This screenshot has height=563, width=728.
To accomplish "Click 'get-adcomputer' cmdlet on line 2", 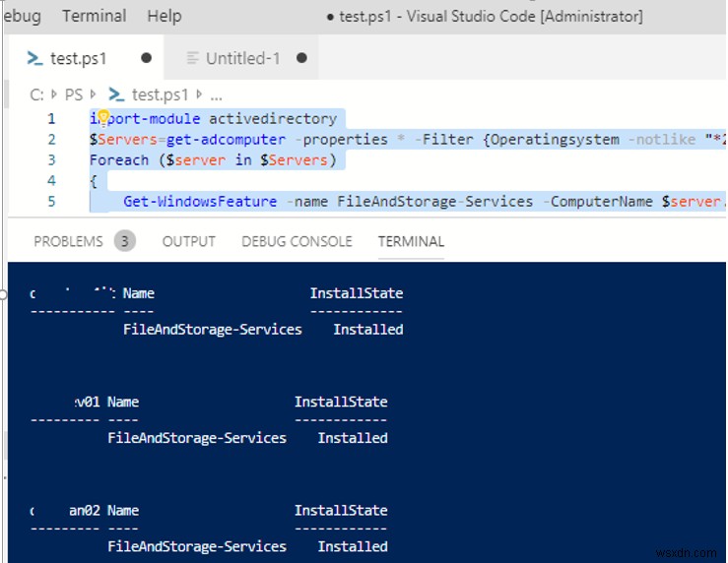I will tap(227, 140).
